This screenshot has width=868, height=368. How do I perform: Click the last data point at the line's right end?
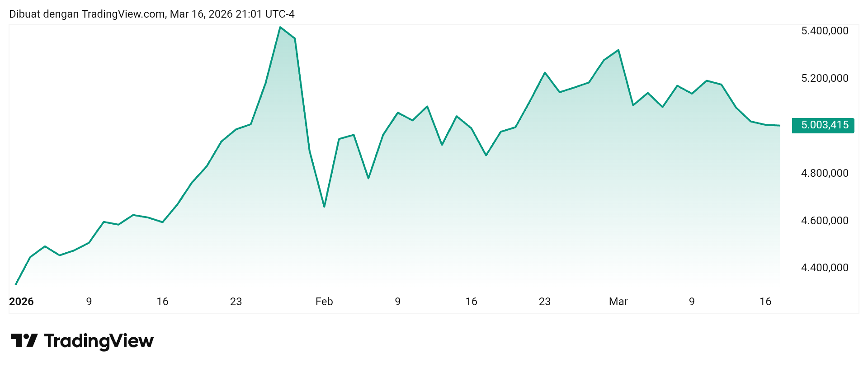(780, 125)
